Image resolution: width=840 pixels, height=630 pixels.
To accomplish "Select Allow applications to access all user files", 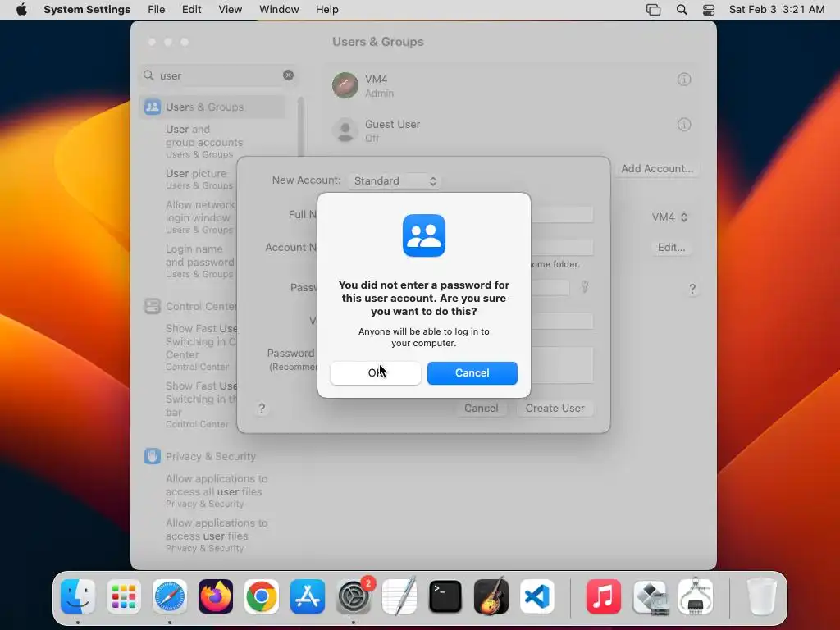I will pos(217,491).
